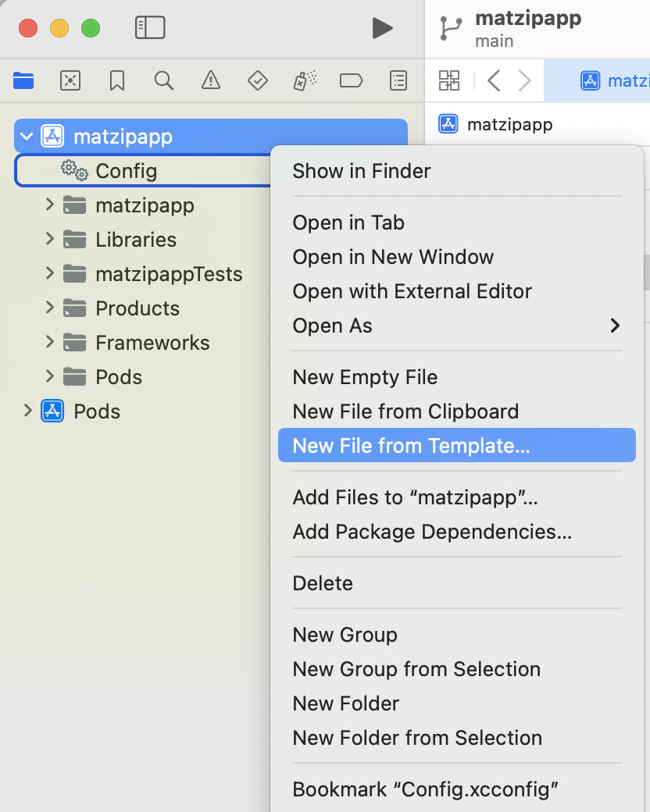Choose Add Package Dependencies…
This screenshot has height=812, width=650.
[x=457, y=532]
